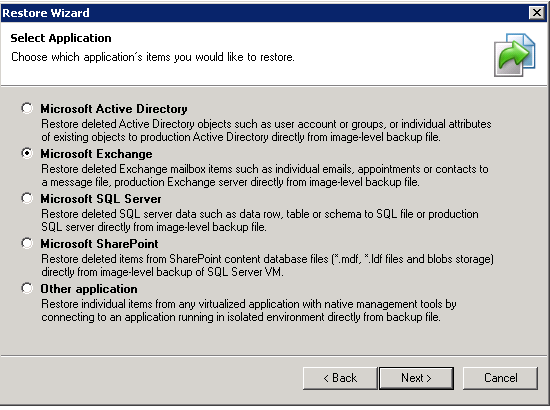Select the Microsoft Exchange radio button
The height and width of the screenshot is (410, 550).
pyautogui.click(x=27, y=153)
